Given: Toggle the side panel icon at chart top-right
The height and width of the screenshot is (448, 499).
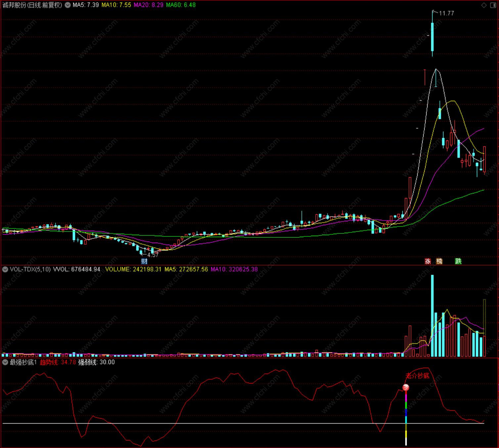Looking at the screenshot, I should (x=493, y=5).
